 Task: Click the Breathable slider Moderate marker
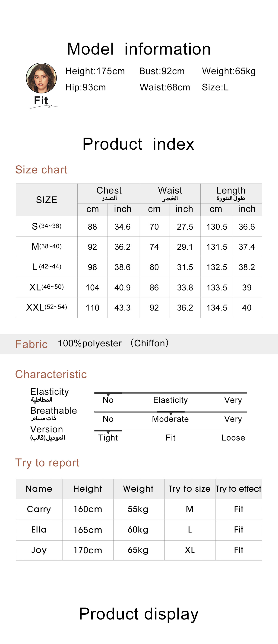pyautogui.click(x=171, y=413)
